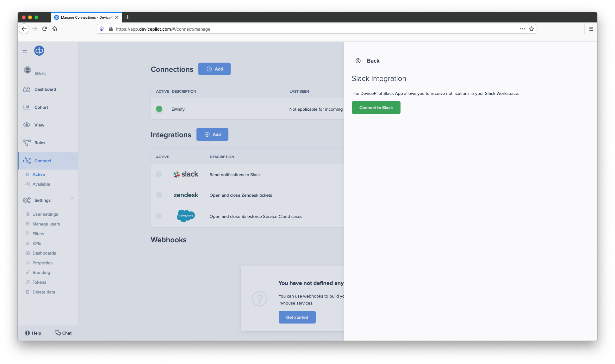Viewport: 615px width, 364px height.
Task: Open Dashboards settings
Action: coord(44,253)
